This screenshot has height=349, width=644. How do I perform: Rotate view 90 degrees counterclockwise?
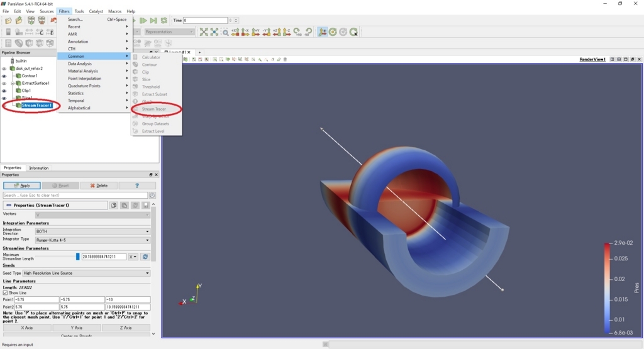coord(308,32)
